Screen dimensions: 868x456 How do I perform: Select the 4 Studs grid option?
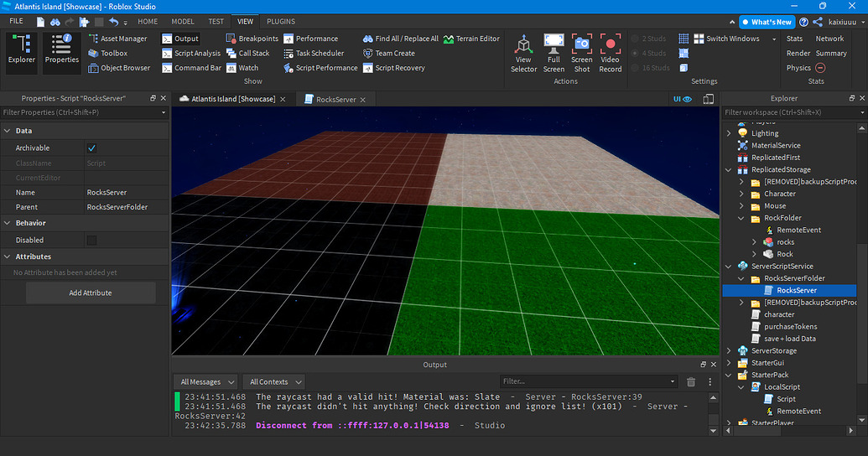pos(649,53)
